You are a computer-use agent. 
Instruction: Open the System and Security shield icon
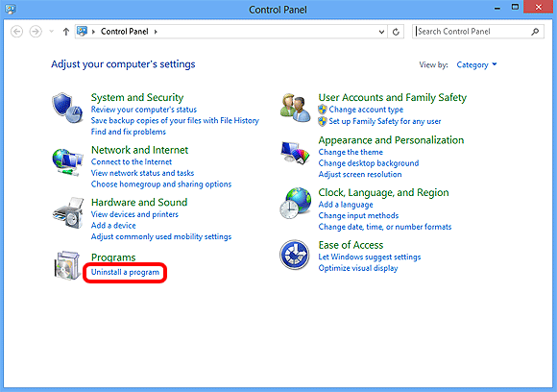tap(67, 108)
